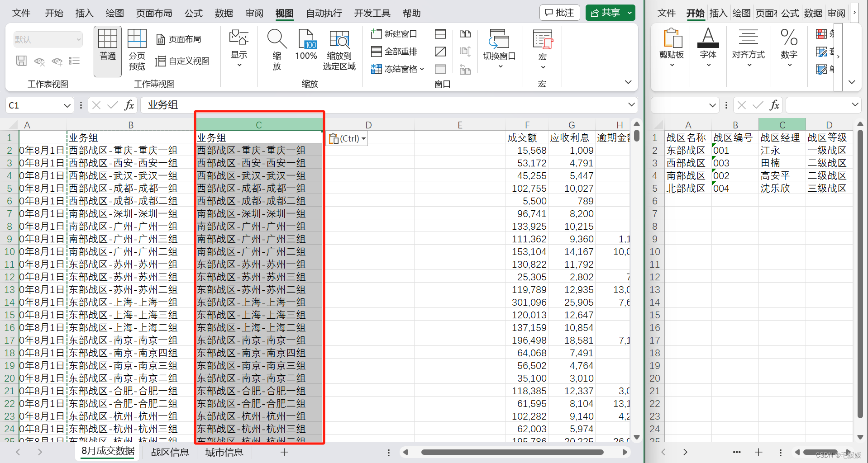Viewport: 868px width, 463px height.
Task: Click the Insert Function fx button
Action: (129, 105)
